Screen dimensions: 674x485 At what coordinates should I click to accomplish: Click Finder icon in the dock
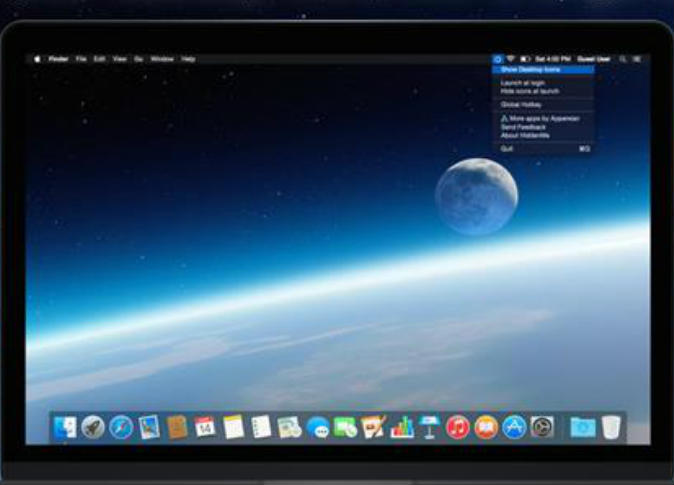point(65,427)
